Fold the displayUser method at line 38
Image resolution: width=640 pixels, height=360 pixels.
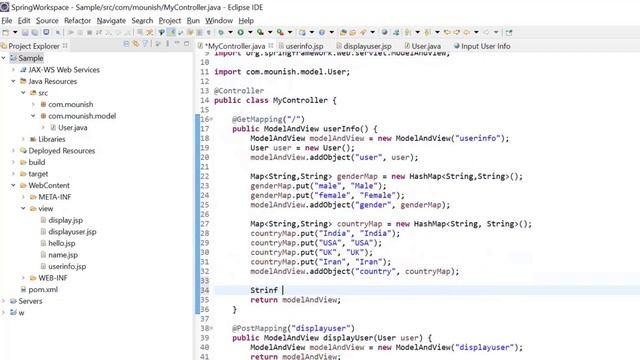pyautogui.click(x=211, y=328)
